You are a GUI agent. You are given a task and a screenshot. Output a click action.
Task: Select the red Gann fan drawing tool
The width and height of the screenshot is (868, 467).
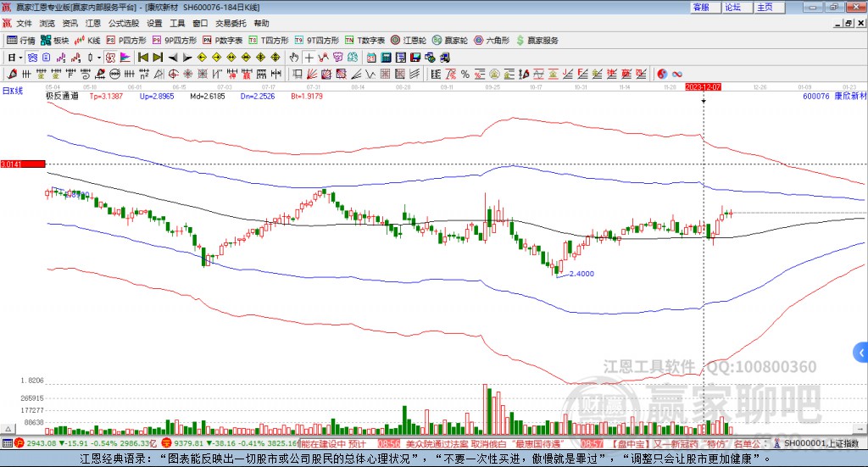point(312,74)
